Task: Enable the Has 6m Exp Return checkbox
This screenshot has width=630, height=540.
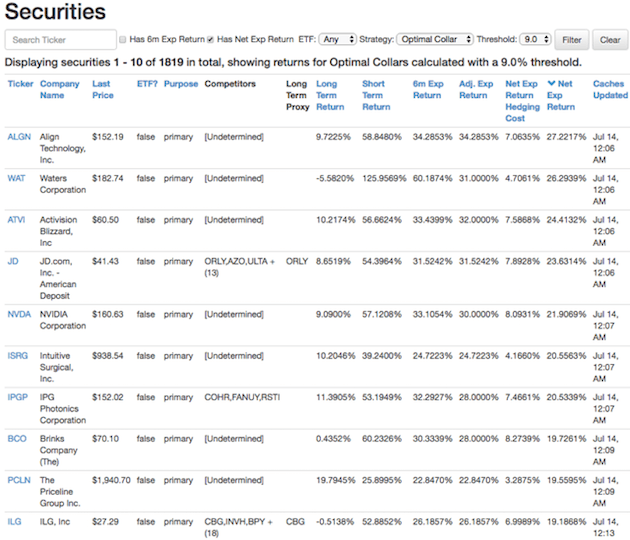Action: (123, 40)
